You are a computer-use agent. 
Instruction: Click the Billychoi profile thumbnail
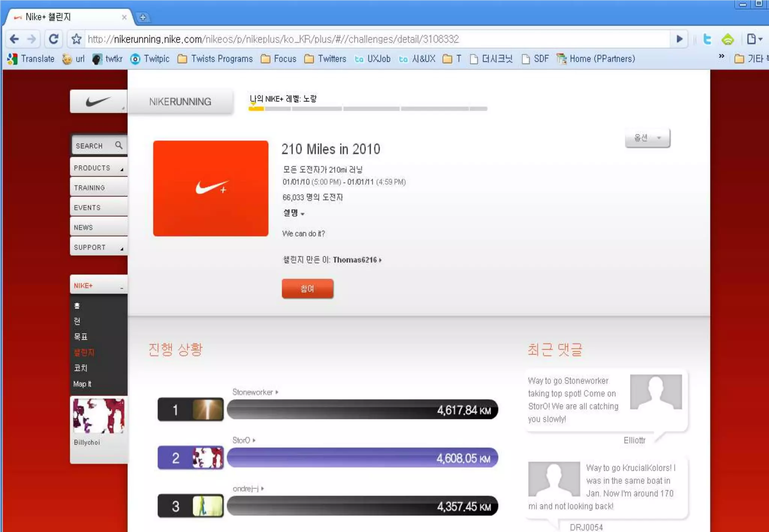coord(98,416)
